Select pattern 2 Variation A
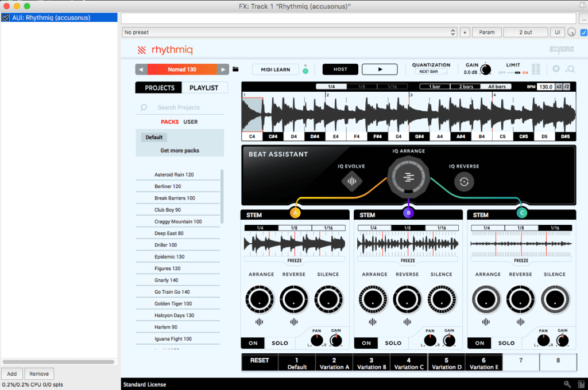Viewport: 588px width, 390px height. click(x=334, y=363)
